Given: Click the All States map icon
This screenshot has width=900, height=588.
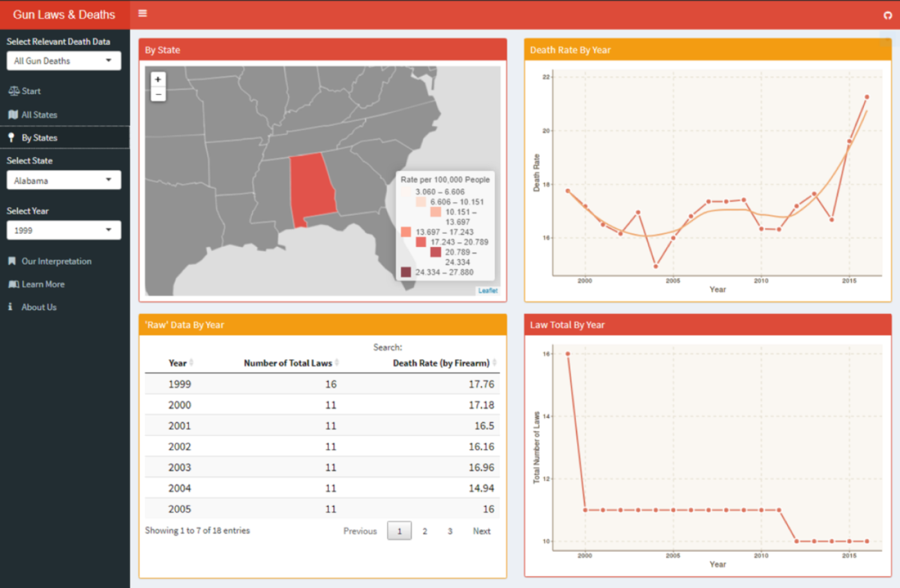Looking at the screenshot, I should [13, 115].
